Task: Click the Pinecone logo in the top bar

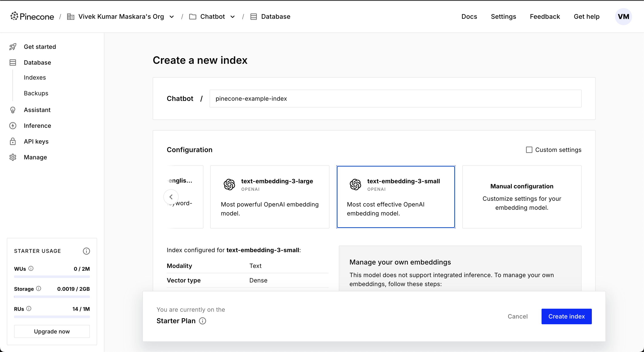Action: coord(32,16)
